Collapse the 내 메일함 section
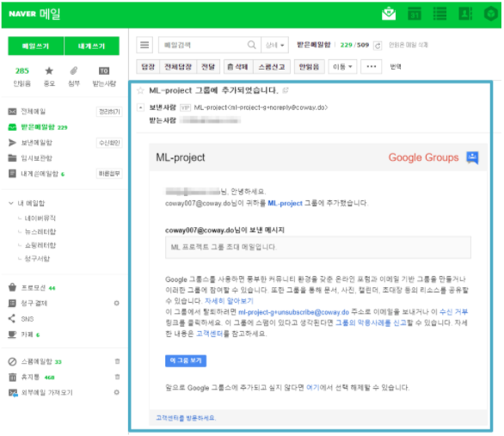Viewport: 504px width, 436px height. pos(11,203)
